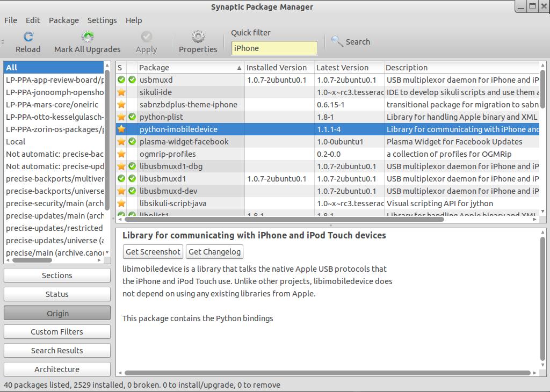Click the package list horizontal scrollbar

tap(285, 219)
